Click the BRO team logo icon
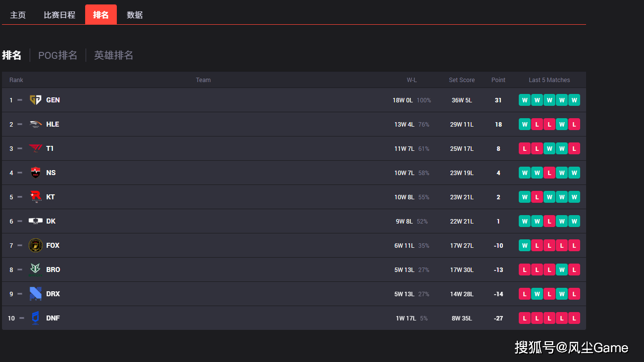The image size is (644, 362). pyautogui.click(x=35, y=270)
